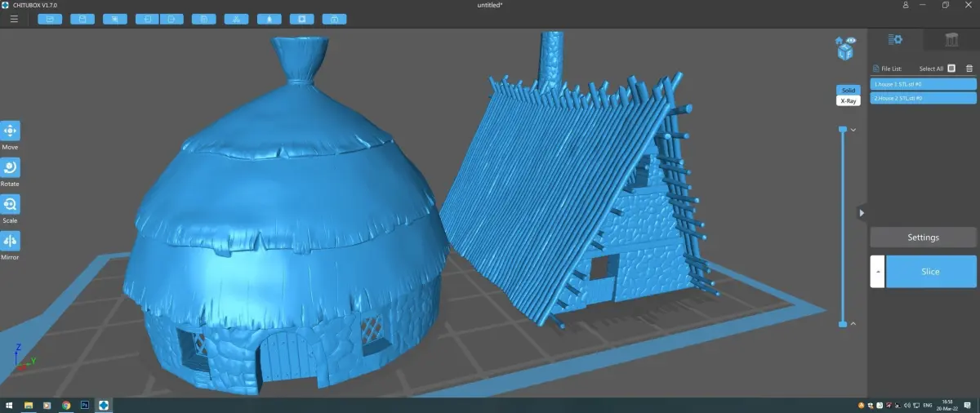Open the support settings tab
This screenshot has width=980, height=413.
[x=951, y=39]
